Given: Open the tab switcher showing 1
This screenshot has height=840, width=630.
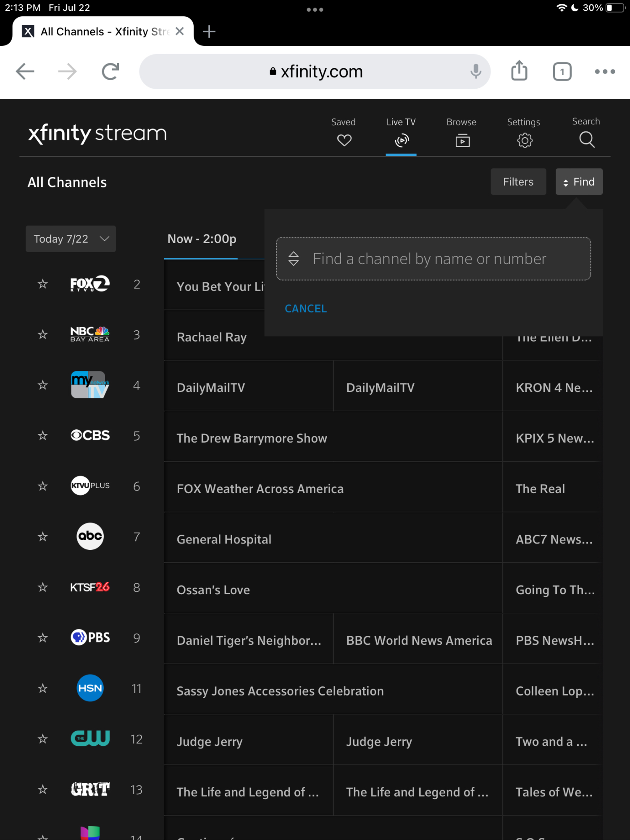Looking at the screenshot, I should coord(562,72).
